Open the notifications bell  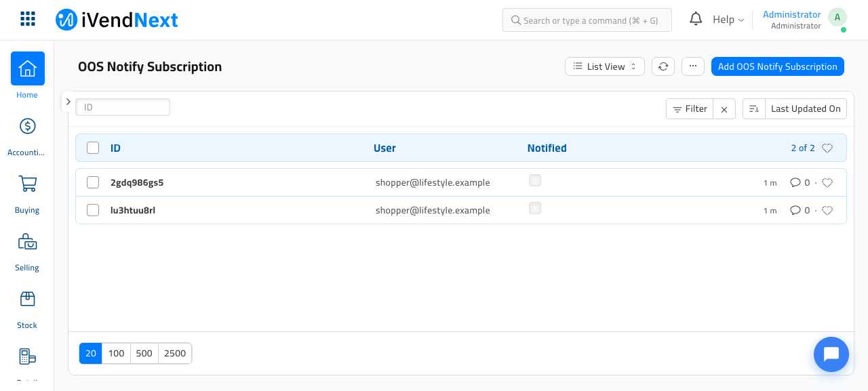696,19
